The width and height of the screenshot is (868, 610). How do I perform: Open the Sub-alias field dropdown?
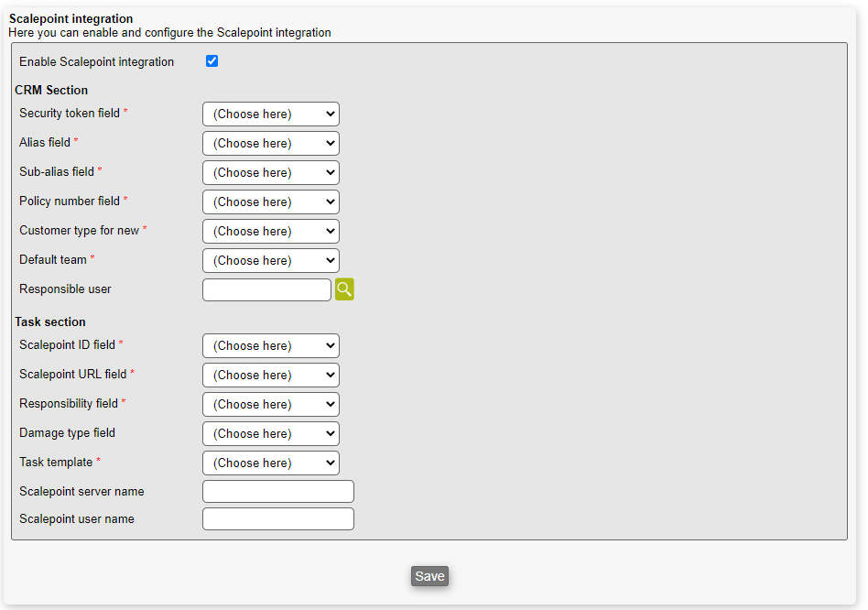pyautogui.click(x=270, y=173)
